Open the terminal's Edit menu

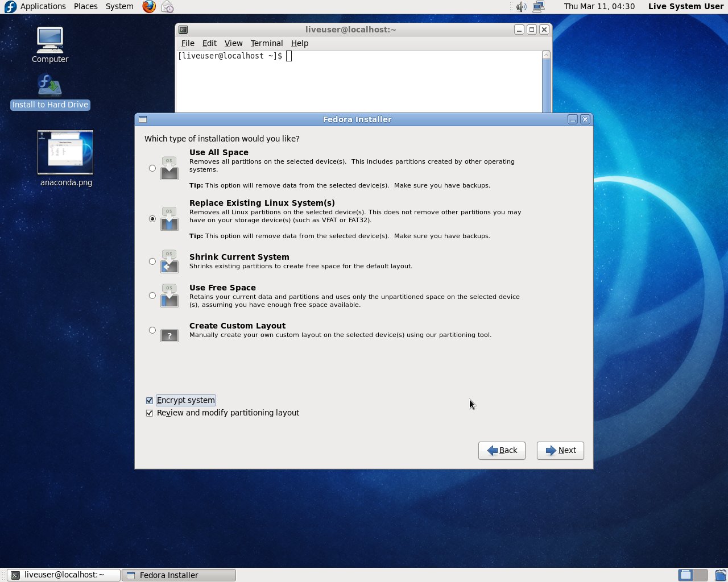point(209,43)
